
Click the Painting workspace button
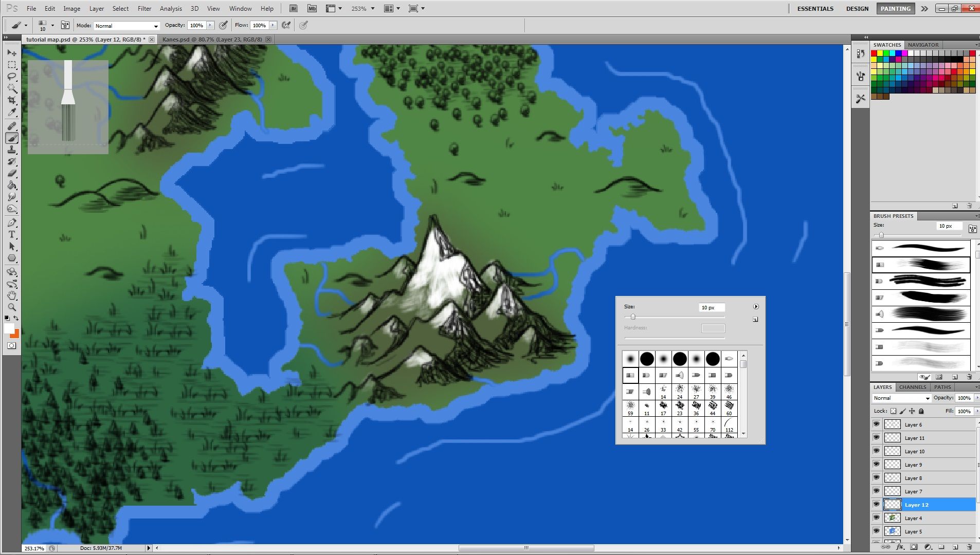895,8
